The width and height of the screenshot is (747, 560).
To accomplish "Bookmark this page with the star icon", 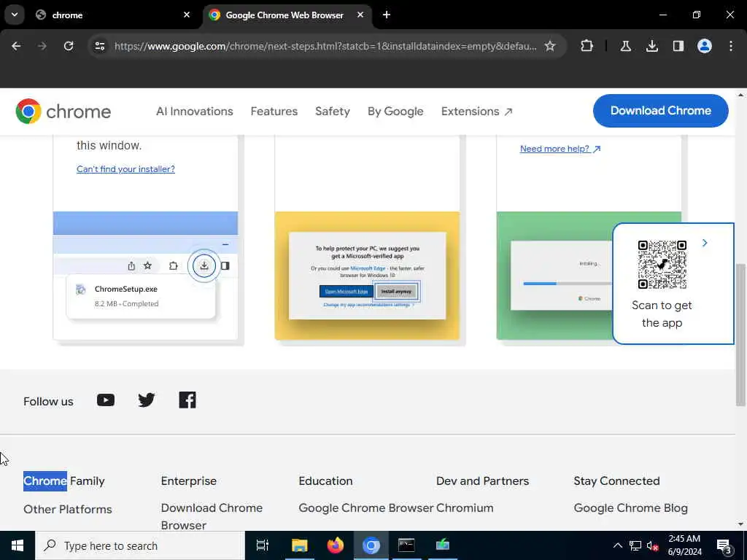I will [x=550, y=46].
